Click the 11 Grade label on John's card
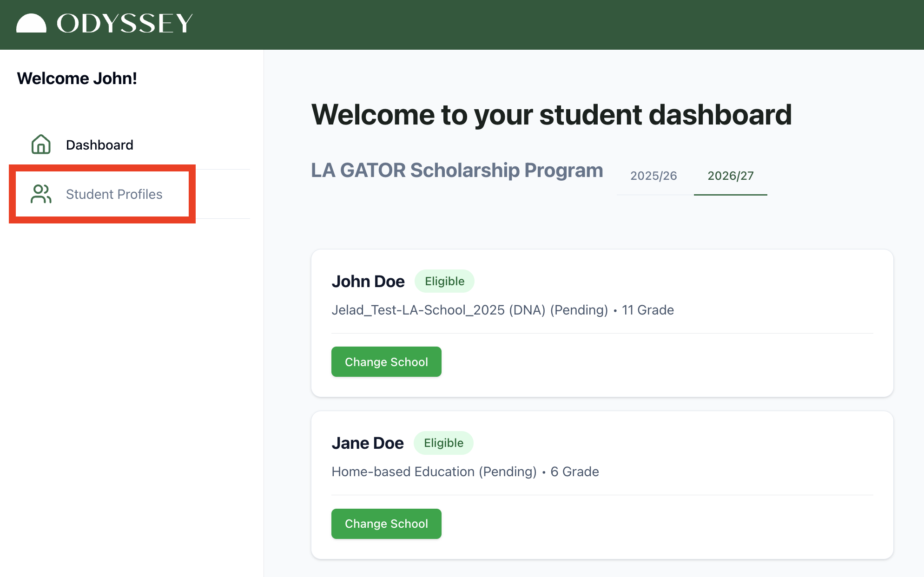 pos(647,310)
